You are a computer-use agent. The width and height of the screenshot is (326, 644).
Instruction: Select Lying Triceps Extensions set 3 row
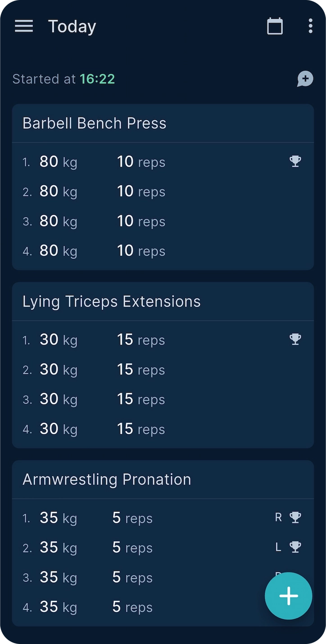[x=135, y=399]
